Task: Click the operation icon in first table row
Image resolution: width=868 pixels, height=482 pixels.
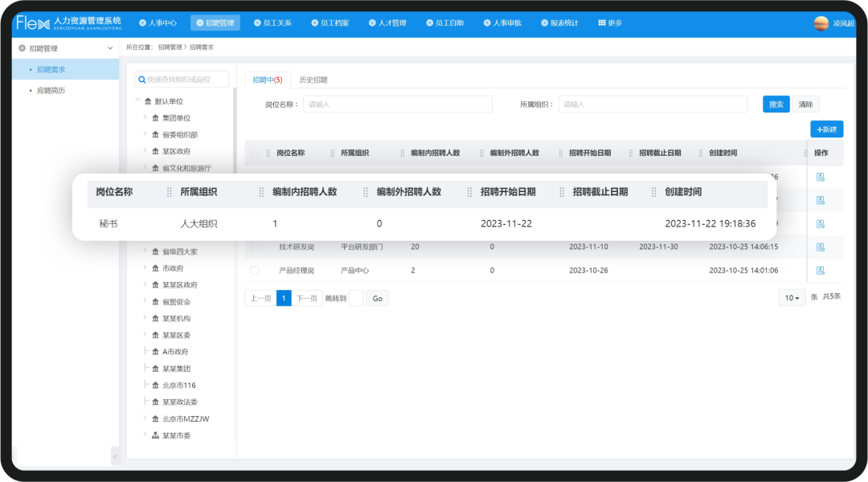Action: click(821, 177)
